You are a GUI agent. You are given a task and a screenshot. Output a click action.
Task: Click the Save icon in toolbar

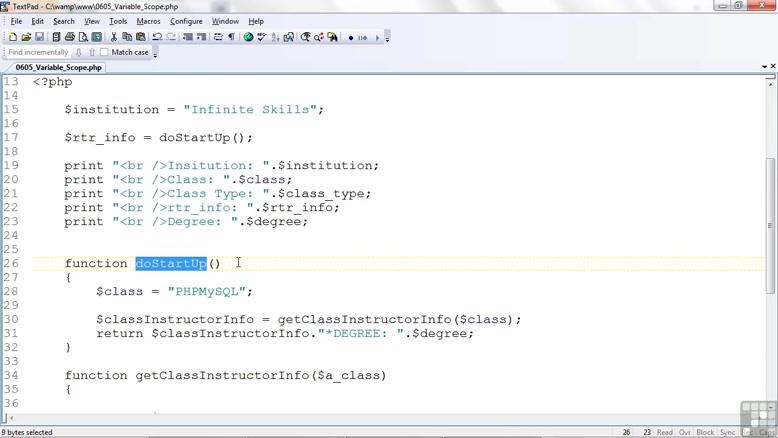click(x=39, y=37)
